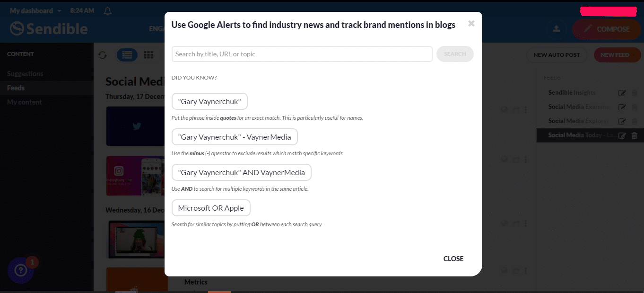Edit the Sendible Insights feed
Screen dimensions: 644x293
[x=622, y=93]
